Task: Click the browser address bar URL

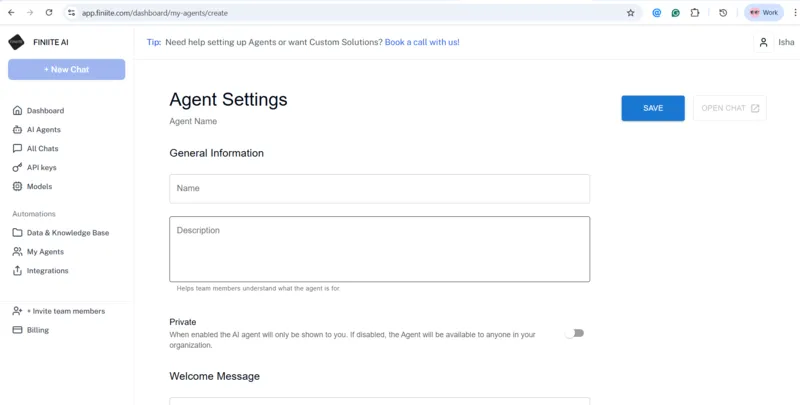Action: (x=155, y=13)
